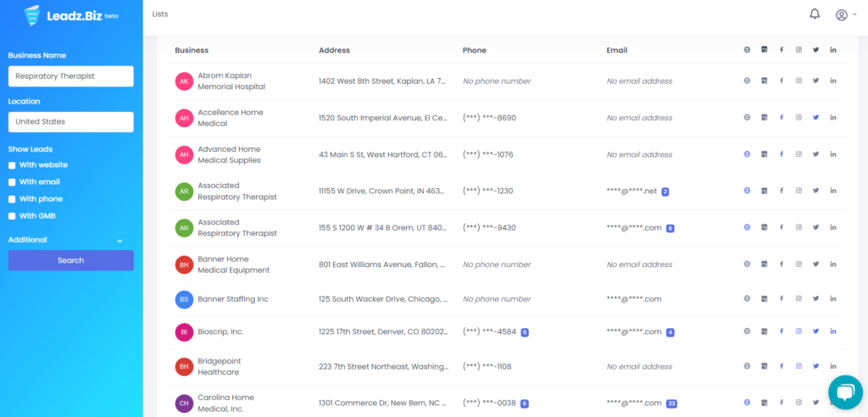Click the Leadz.Biz logo
Viewport: 868px width, 417px height.
[x=71, y=15]
